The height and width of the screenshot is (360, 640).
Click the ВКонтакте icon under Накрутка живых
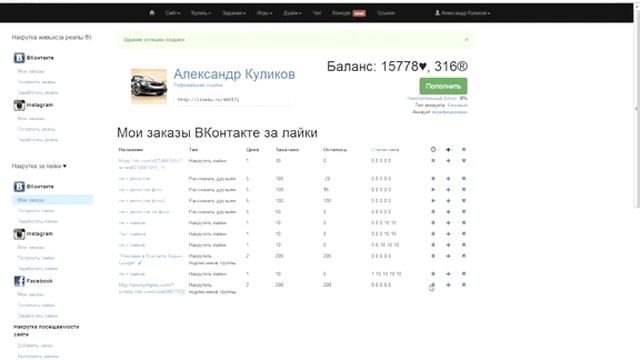click(x=19, y=58)
